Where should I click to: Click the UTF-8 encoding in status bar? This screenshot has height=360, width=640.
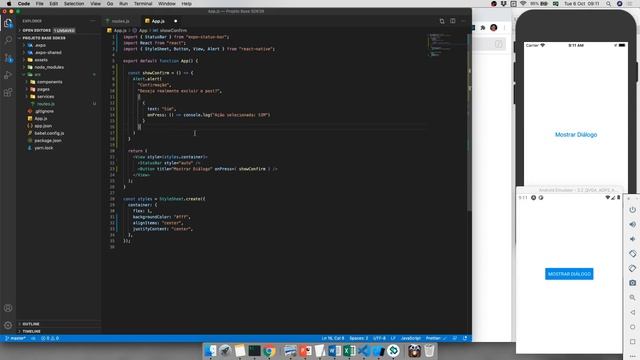point(379,338)
